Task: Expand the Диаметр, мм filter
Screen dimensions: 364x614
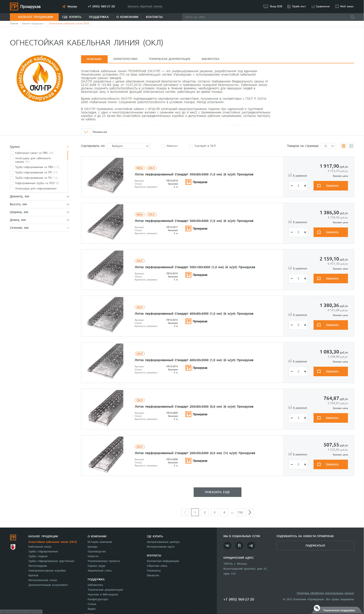Action: pyautogui.click(x=39, y=196)
